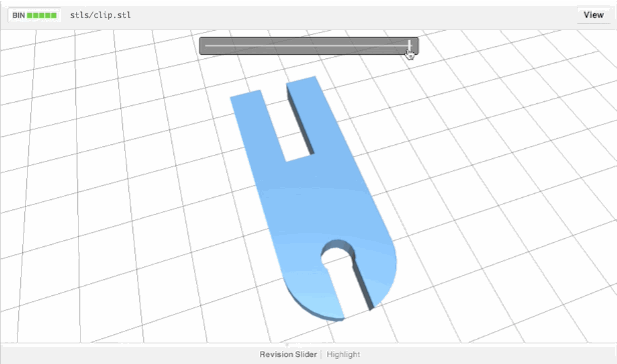Click the empty grid floor left of the model
Image resolution: width=617 pixels, height=364 pixels.
(118, 197)
